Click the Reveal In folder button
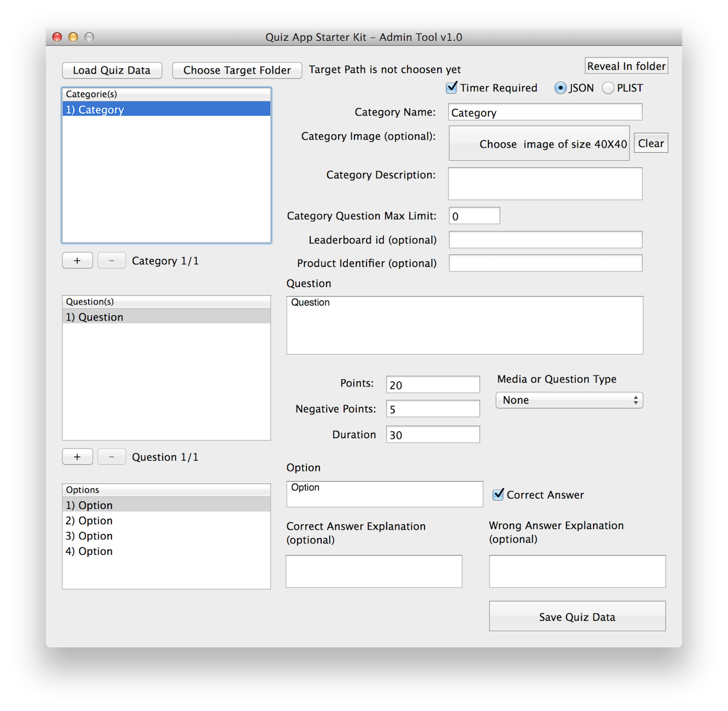Image resolution: width=728 pixels, height=711 pixels. [x=626, y=66]
